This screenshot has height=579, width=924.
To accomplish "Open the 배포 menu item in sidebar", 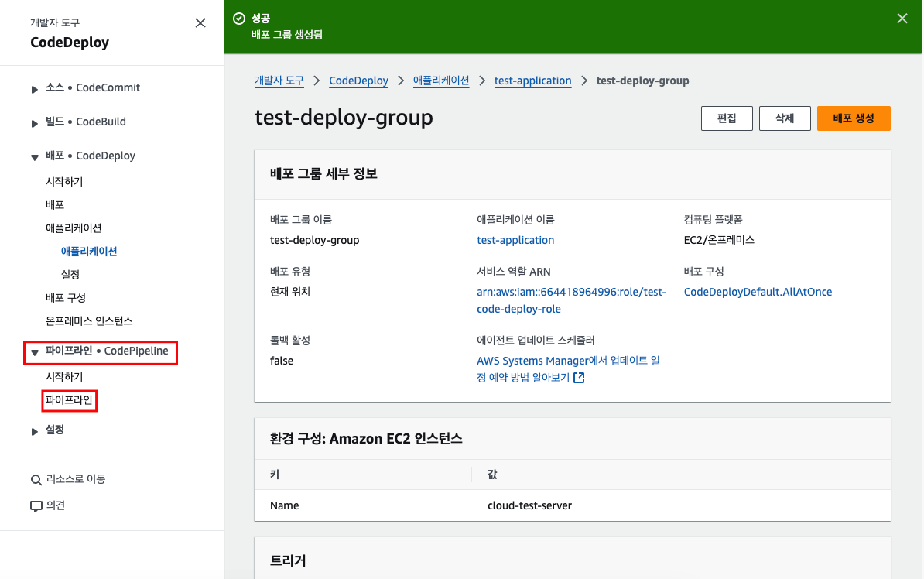I will pyautogui.click(x=55, y=204).
